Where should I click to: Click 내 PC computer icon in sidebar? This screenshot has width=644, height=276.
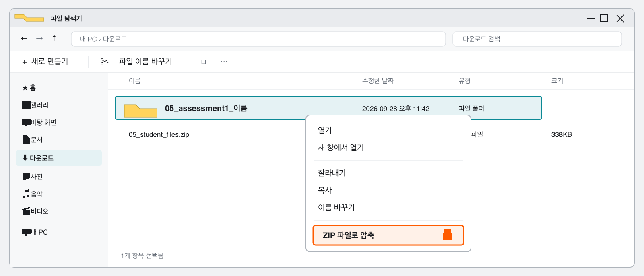(26, 232)
